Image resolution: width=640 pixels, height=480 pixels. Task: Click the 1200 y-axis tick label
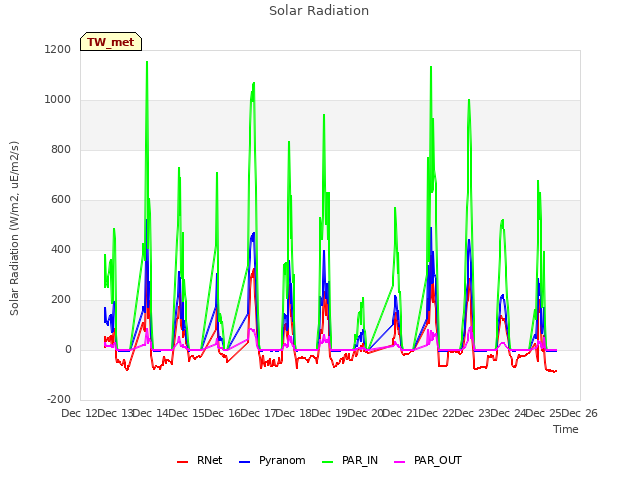pos(58,49)
